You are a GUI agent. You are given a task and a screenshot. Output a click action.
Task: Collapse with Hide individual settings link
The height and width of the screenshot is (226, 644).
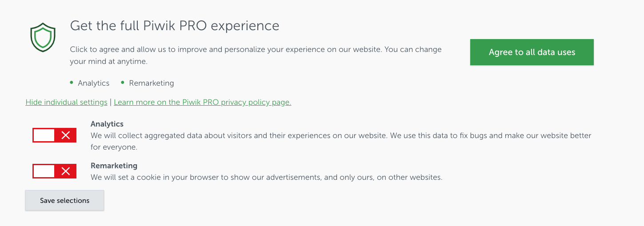click(67, 102)
